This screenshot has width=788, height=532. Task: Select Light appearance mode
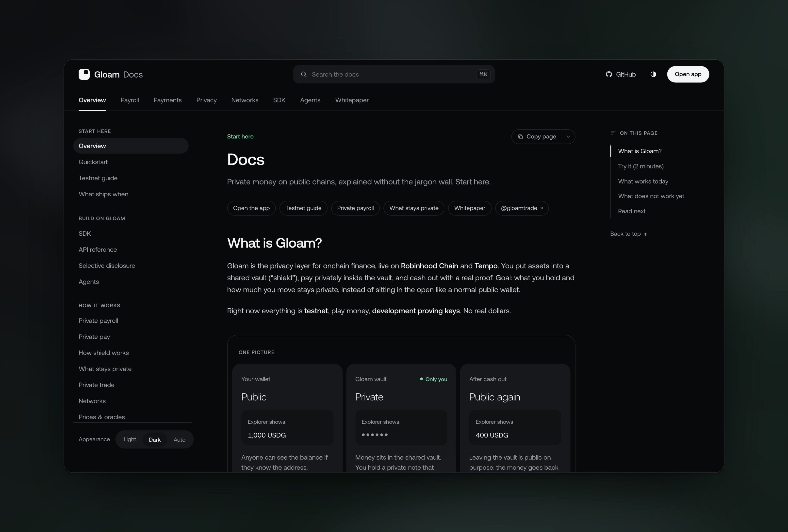coord(130,439)
